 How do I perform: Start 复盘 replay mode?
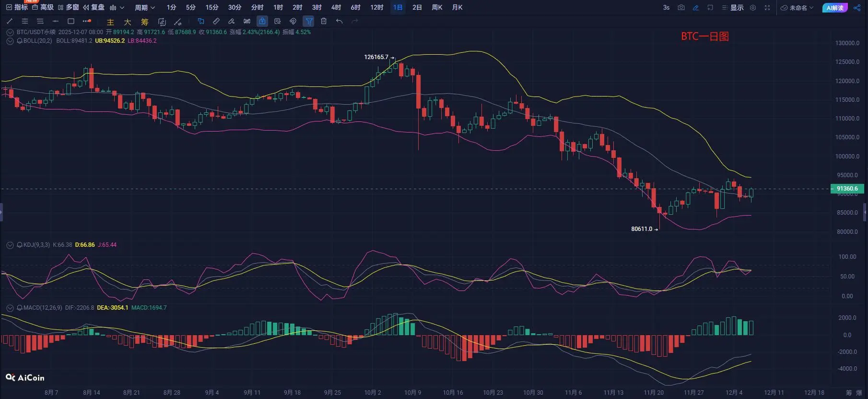coord(94,7)
